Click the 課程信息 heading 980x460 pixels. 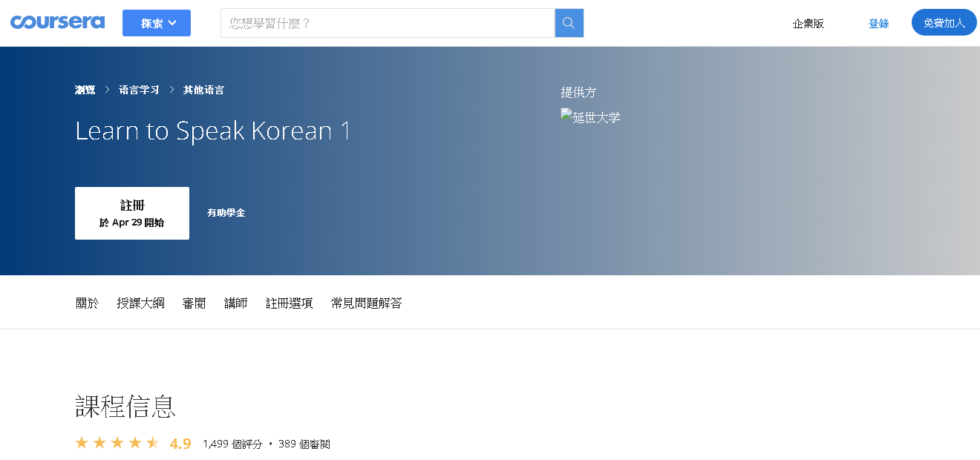(x=125, y=406)
